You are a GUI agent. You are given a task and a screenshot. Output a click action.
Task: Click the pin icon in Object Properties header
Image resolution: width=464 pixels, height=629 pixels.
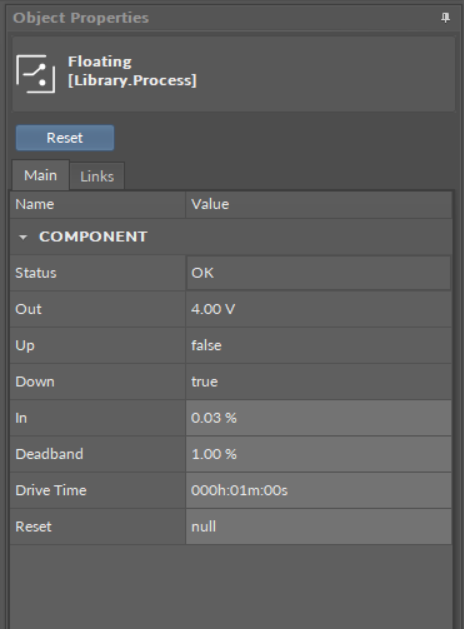point(445,18)
